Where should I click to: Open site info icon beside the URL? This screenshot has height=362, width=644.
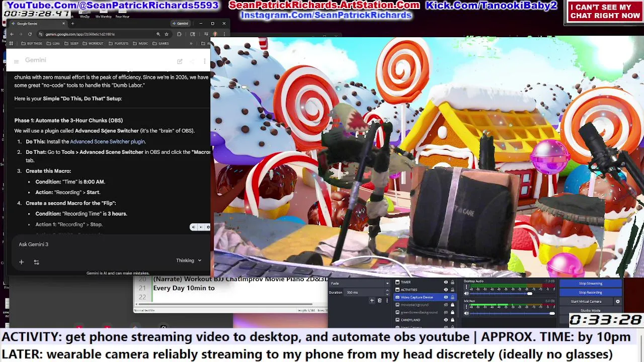coord(41,34)
